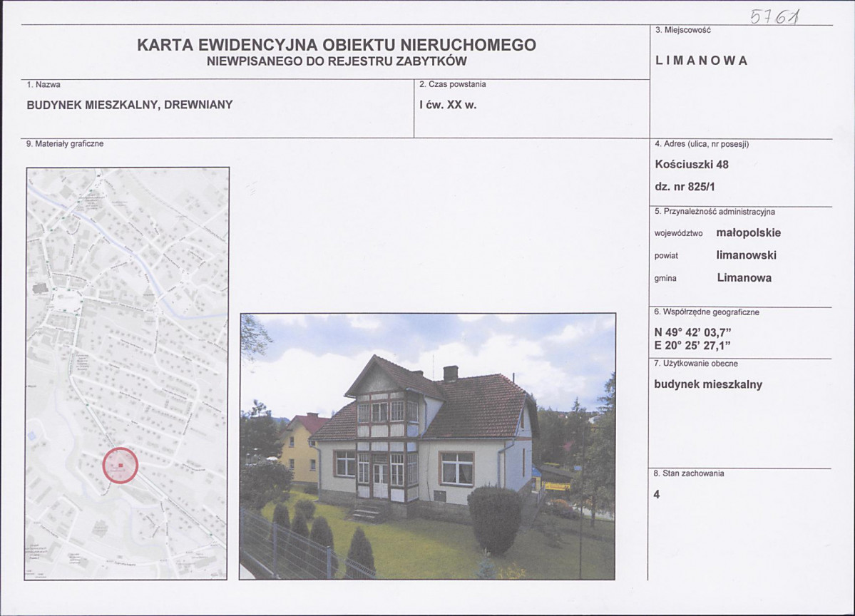Select the text BUDYNEK MIESZKALNY, DREWNIANY
The image size is (855, 616).
pyautogui.click(x=130, y=105)
